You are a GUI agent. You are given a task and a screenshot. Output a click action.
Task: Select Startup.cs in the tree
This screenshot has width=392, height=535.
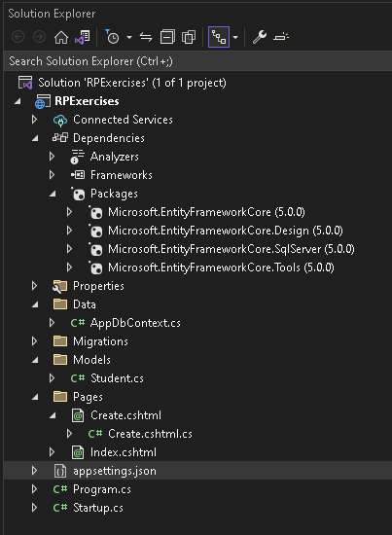(x=98, y=508)
